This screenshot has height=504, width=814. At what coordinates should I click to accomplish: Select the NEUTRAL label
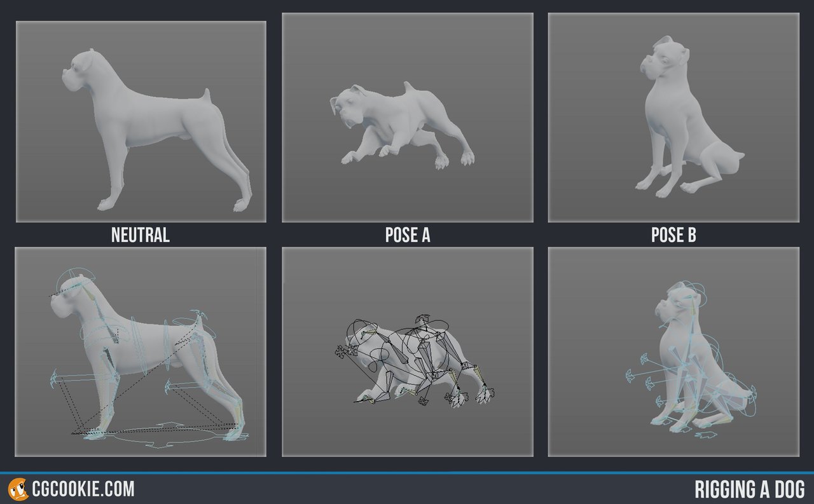pos(141,235)
